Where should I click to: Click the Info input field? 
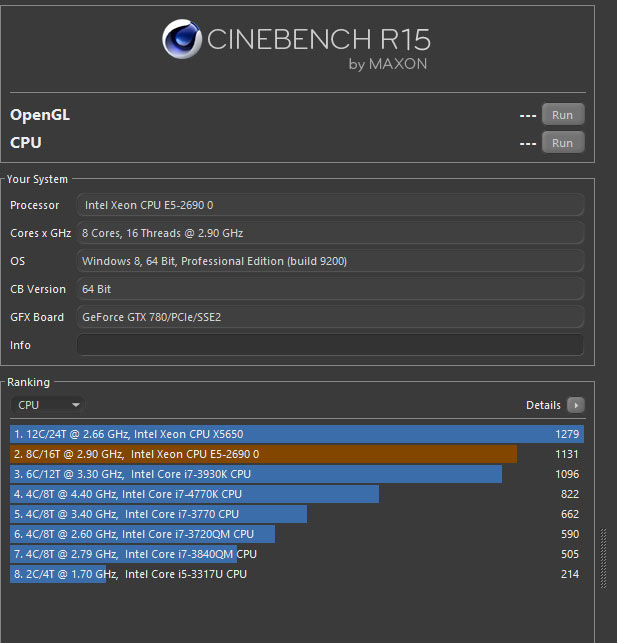[330, 345]
